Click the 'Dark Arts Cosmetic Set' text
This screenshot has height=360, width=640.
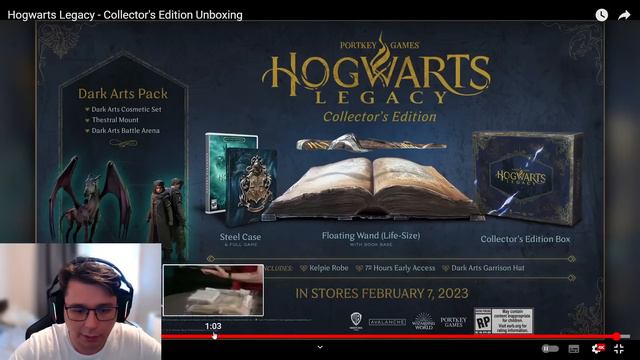click(x=126, y=109)
